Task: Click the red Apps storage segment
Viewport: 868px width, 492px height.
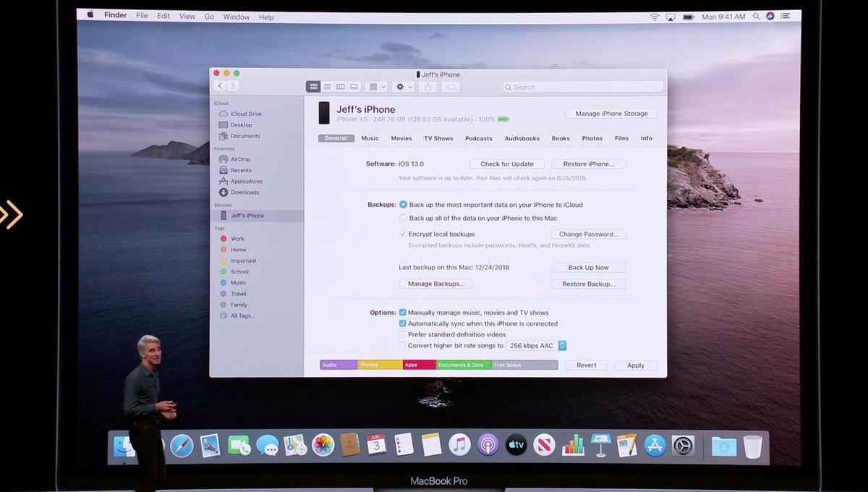Action: click(420, 365)
